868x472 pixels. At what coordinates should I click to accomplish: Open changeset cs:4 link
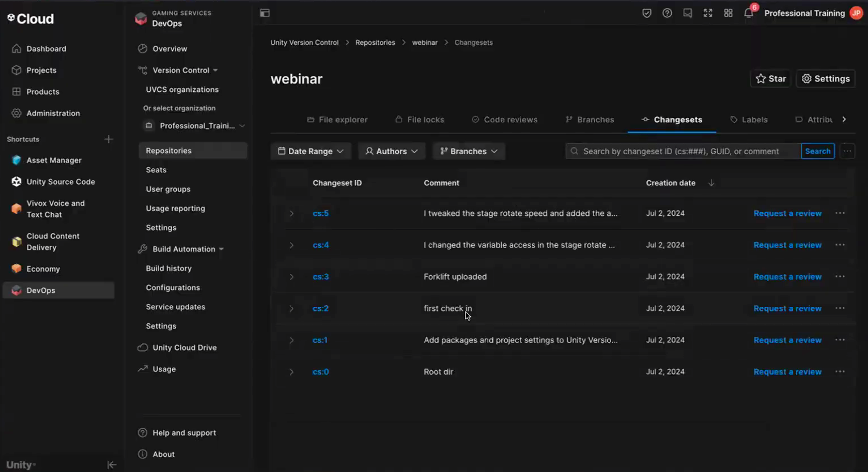(320, 245)
